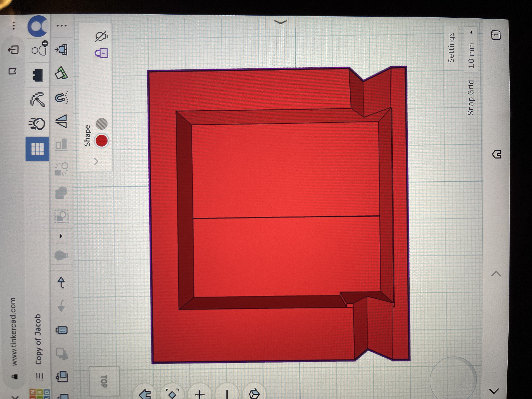The image size is (532, 399).
Task: Click the Home view icon
Action: click(145, 394)
